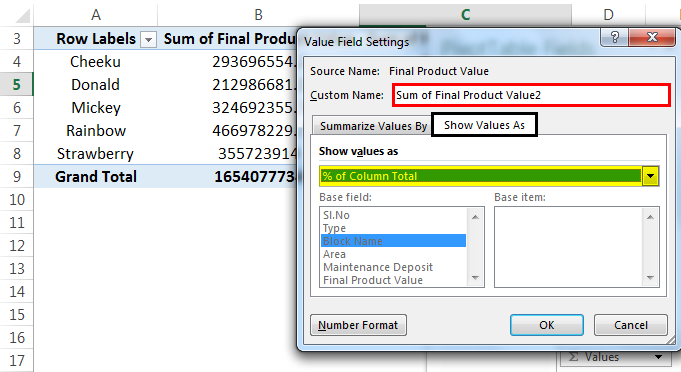Open the Show values as dropdown arrow

tap(650, 176)
